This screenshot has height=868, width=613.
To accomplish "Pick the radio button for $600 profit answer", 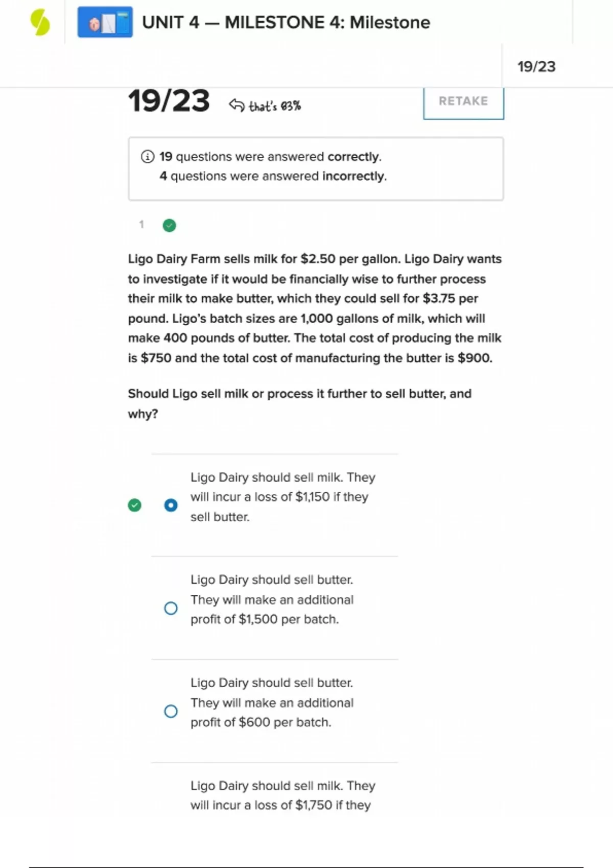I will (x=171, y=711).
